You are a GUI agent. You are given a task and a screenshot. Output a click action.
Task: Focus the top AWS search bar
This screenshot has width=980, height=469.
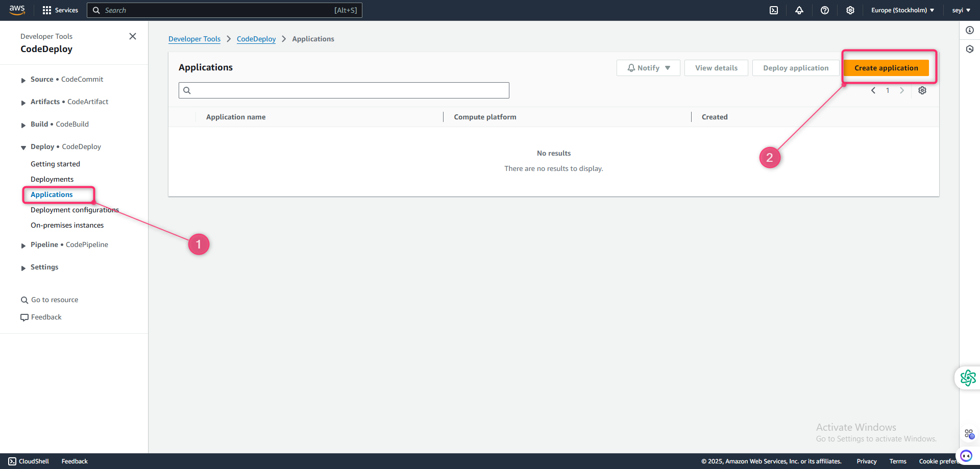coord(225,10)
